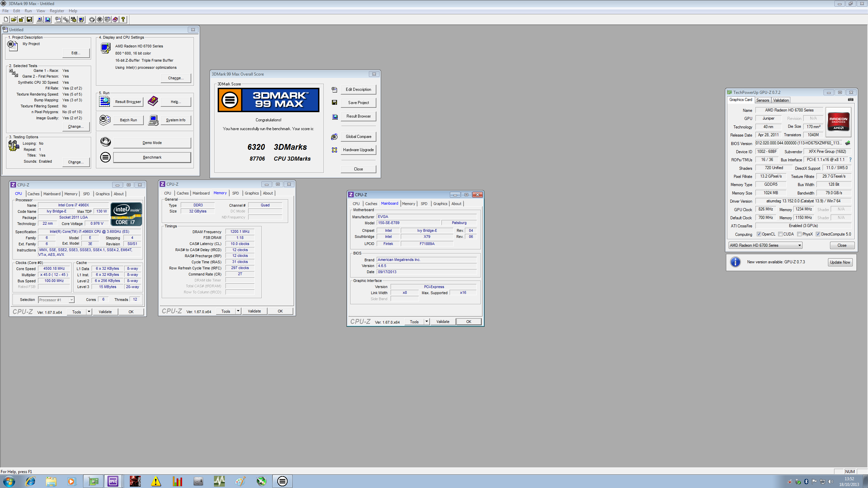Screen dimensions: 868x488
Task: Click the yellow question mark toolbar icon
Action: [x=123, y=19]
